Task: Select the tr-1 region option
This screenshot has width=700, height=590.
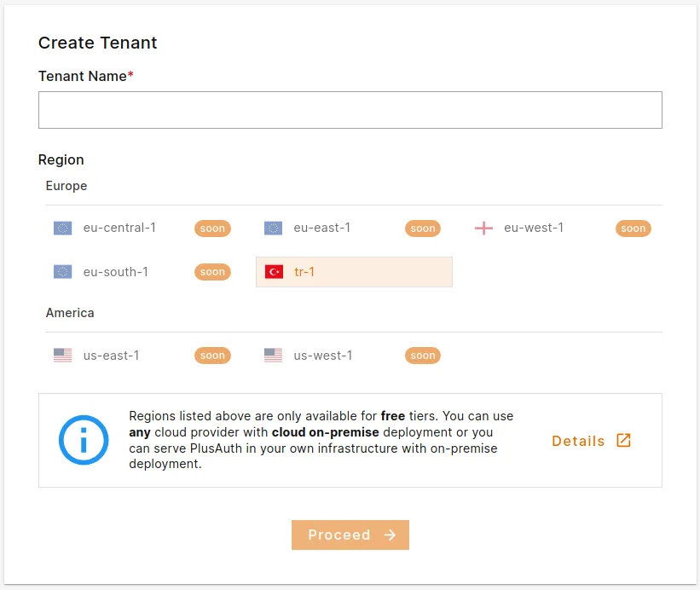Action: click(x=354, y=271)
